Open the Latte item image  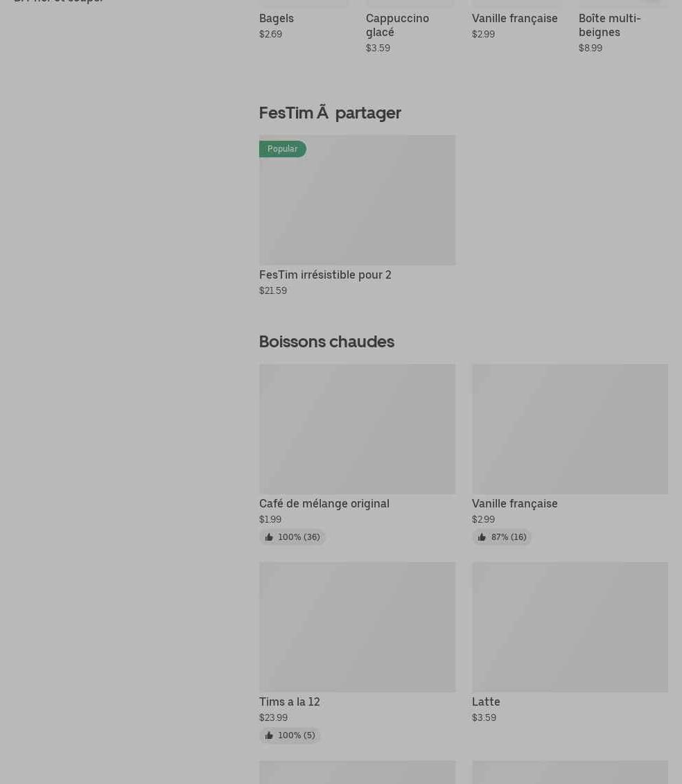tap(570, 627)
